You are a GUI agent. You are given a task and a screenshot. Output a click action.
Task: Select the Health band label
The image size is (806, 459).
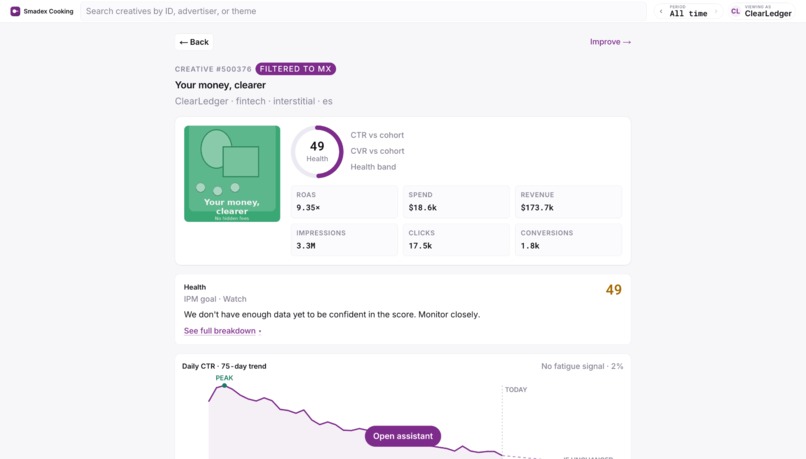tap(373, 167)
